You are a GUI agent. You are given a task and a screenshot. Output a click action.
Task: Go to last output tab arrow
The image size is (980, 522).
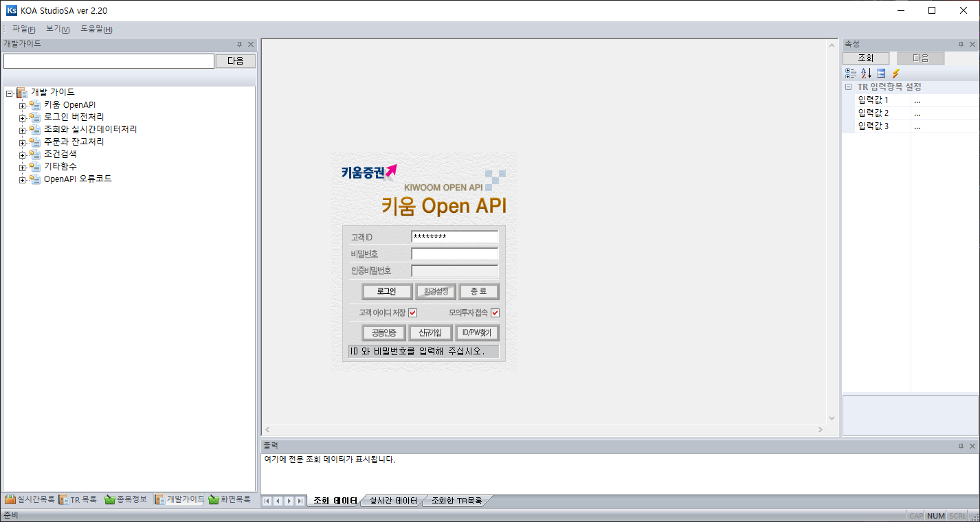click(300, 501)
